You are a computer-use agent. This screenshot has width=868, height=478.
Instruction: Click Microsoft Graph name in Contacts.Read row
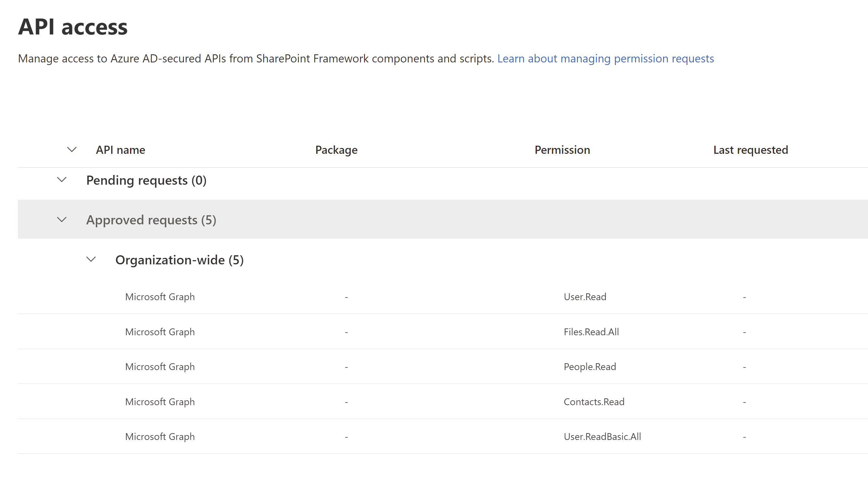[x=160, y=402]
